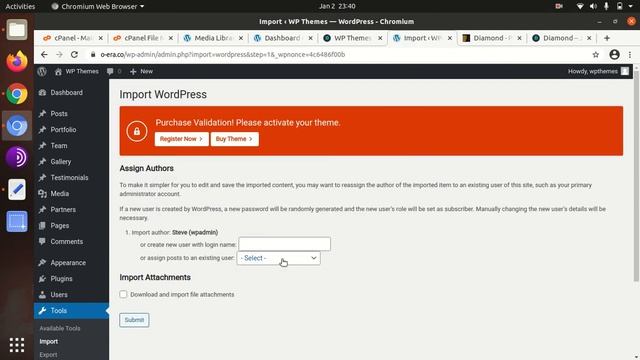This screenshot has height=360, width=640.
Task: Go back in browser history
Action: 44,54
